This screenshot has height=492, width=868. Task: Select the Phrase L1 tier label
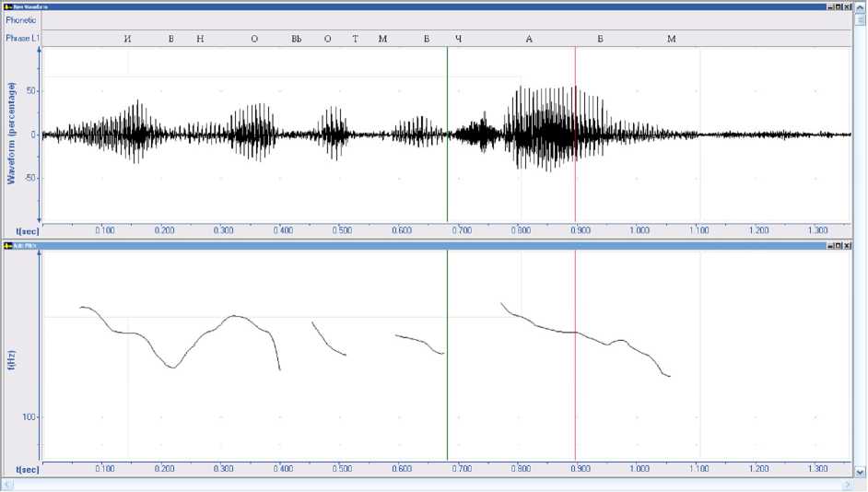click(22, 38)
